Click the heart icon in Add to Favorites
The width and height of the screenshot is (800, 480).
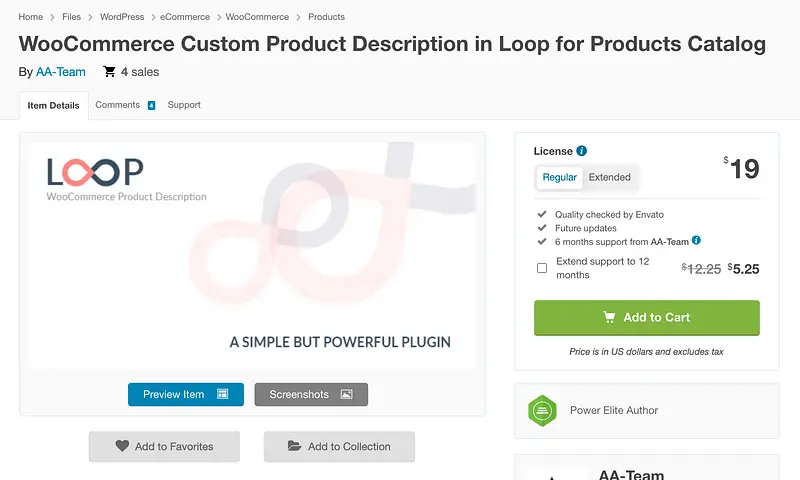[122, 446]
